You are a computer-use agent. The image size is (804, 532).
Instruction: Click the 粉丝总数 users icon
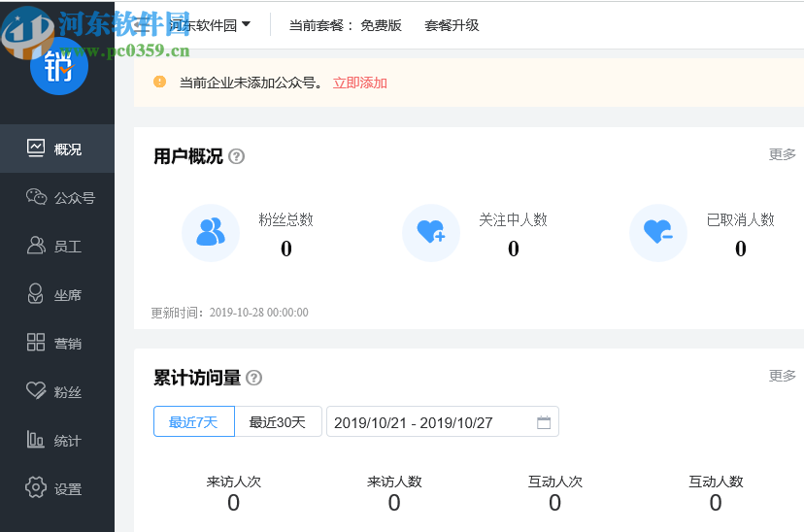(x=211, y=233)
